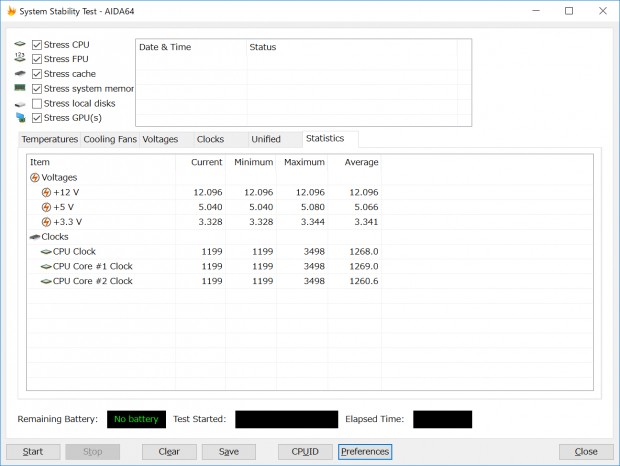Click the chip icon next to CPU Clock
The width and height of the screenshot is (620, 466).
point(46,252)
